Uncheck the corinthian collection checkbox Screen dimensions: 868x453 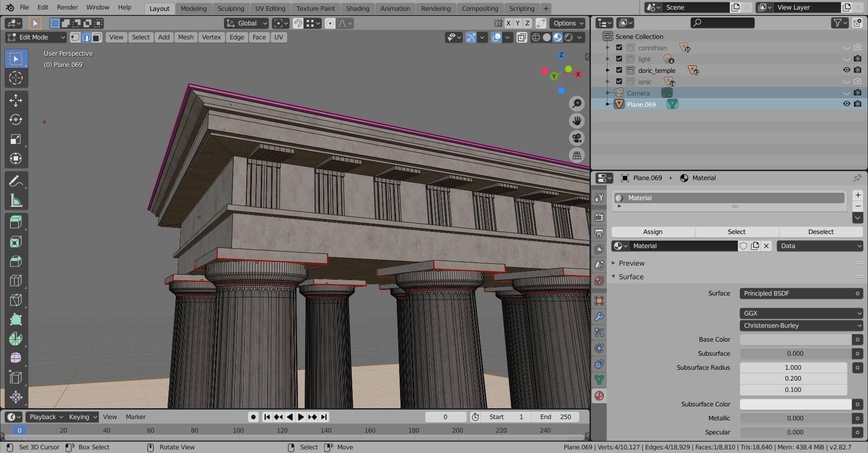(x=619, y=48)
